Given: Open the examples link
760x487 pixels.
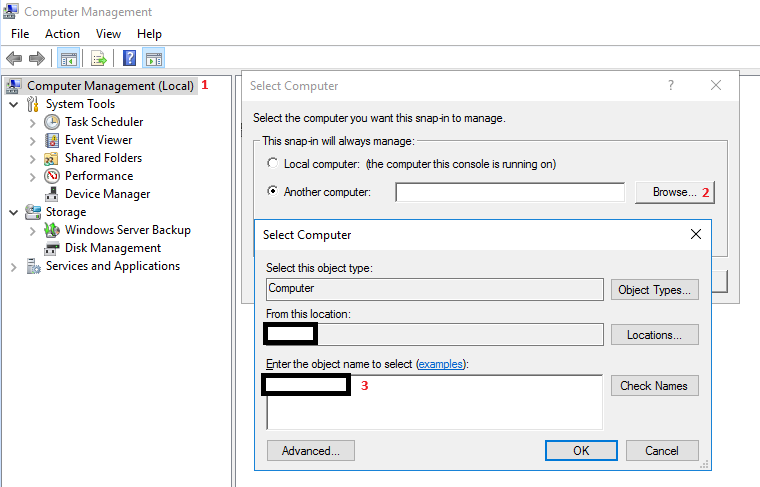Looking at the screenshot, I should pyautogui.click(x=440, y=365).
